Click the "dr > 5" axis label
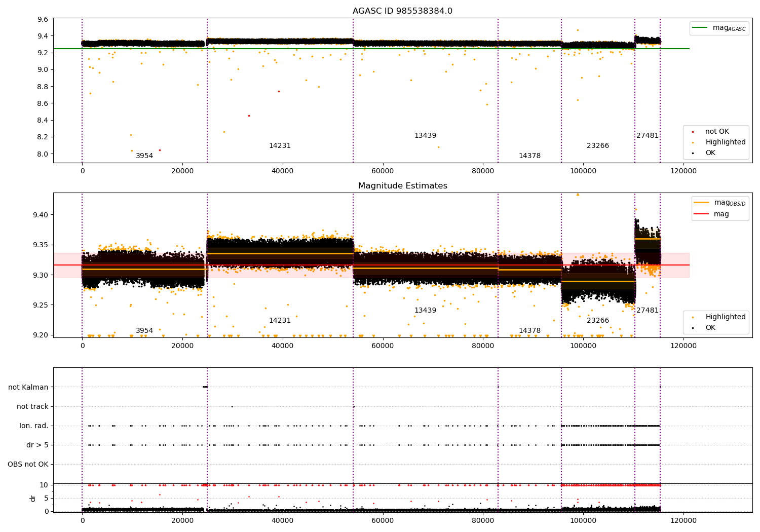This screenshot has height=532, width=760. (x=37, y=445)
